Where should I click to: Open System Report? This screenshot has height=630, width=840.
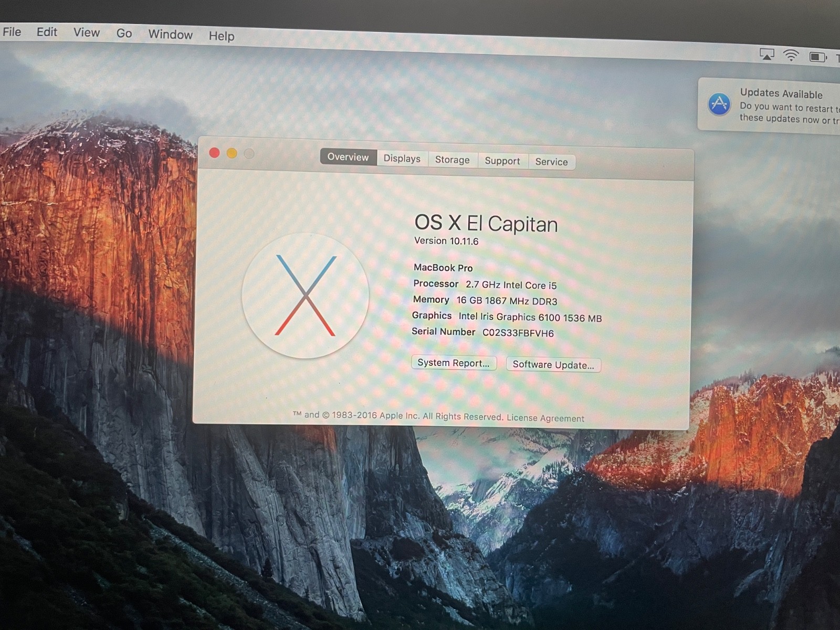coord(454,363)
